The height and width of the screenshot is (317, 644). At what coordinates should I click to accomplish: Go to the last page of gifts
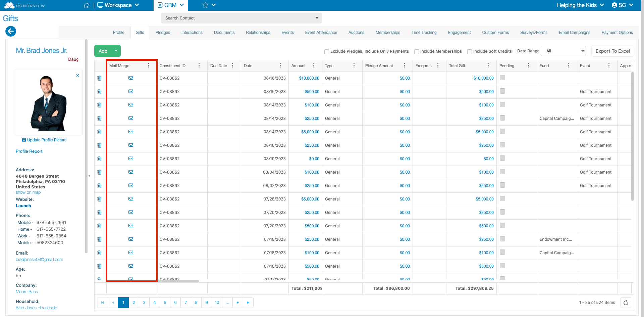pos(248,303)
